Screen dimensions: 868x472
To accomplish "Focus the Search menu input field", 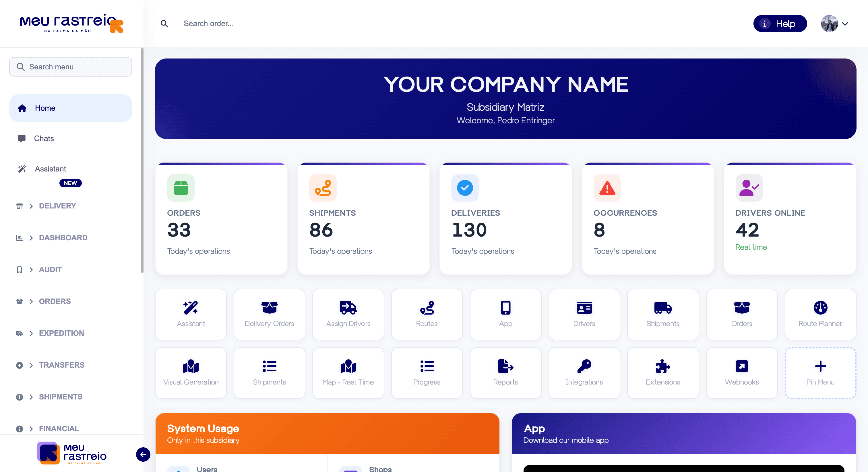I will click(71, 67).
